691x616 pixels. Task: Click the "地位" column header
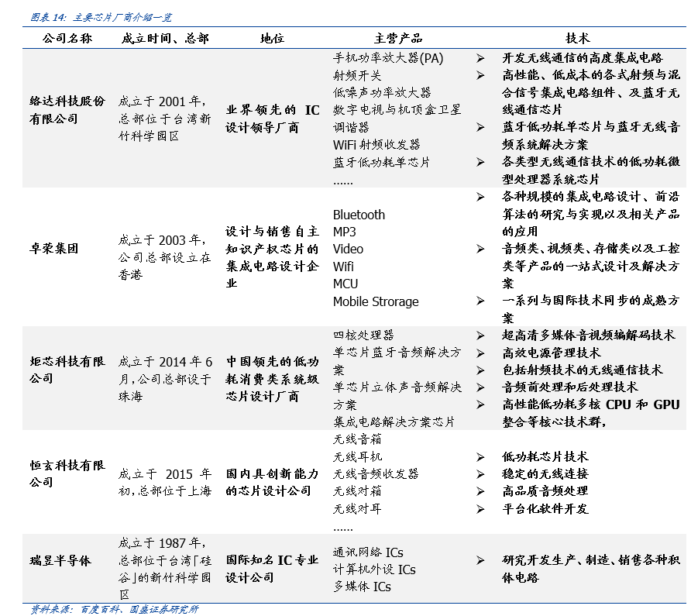click(x=272, y=39)
